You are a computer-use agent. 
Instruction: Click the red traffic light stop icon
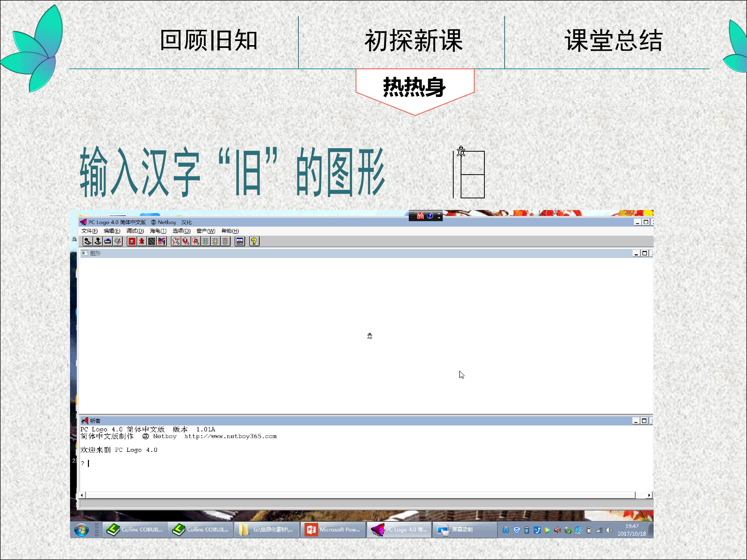click(x=225, y=241)
